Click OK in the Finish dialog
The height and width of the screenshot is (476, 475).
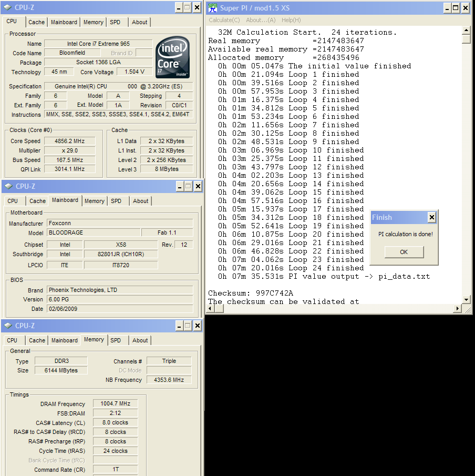(x=404, y=252)
